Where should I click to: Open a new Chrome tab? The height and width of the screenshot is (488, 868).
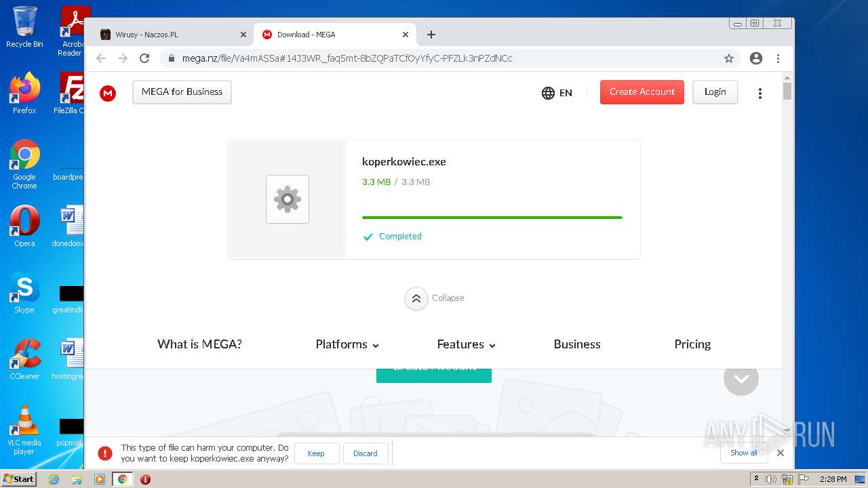click(x=431, y=35)
